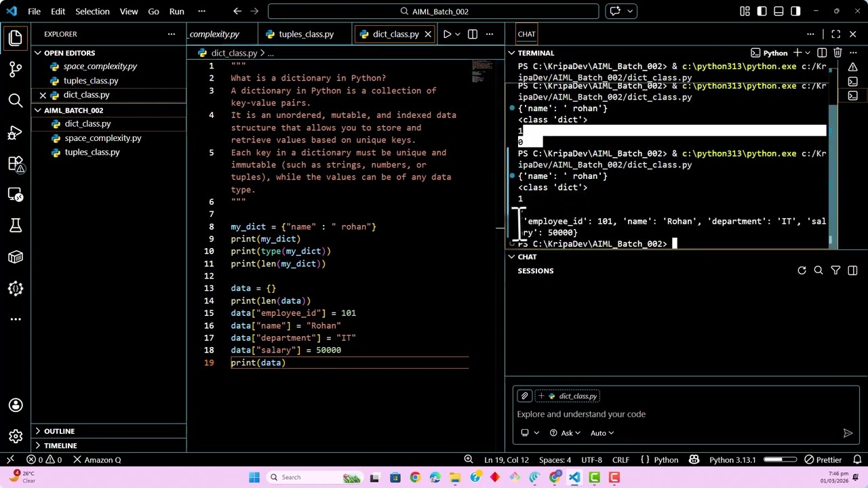The height and width of the screenshot is (488, 868).
Task: Click the editor minimap
Action: [x=482, y=71]
